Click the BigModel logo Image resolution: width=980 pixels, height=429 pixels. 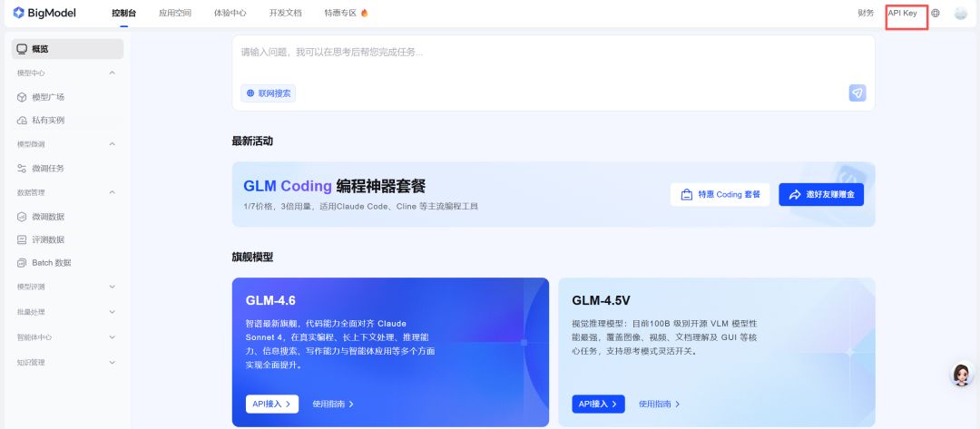[44, 13]
